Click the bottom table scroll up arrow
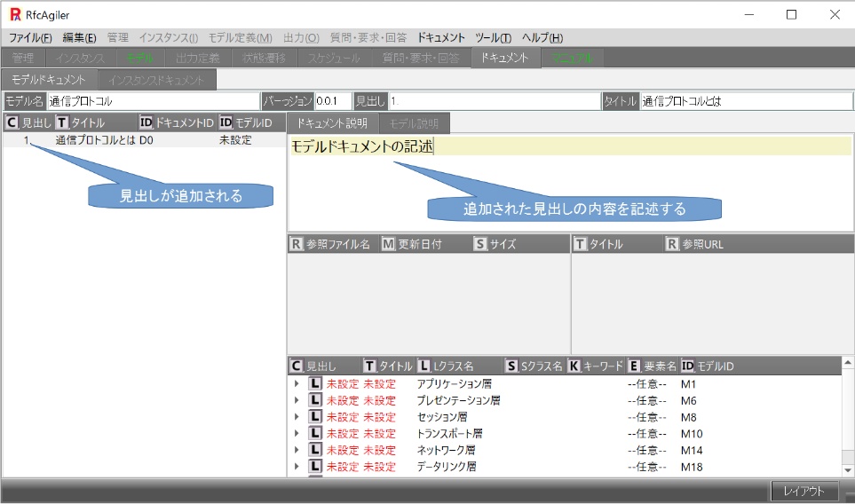Screen dimensions: 855x504 click(847, 362)
